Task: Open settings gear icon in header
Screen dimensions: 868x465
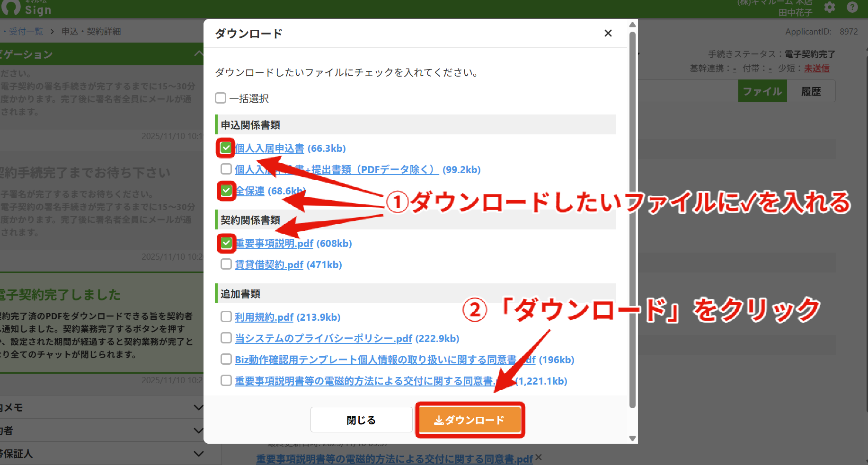Action: pyautogui.click(x=830, y=7)
